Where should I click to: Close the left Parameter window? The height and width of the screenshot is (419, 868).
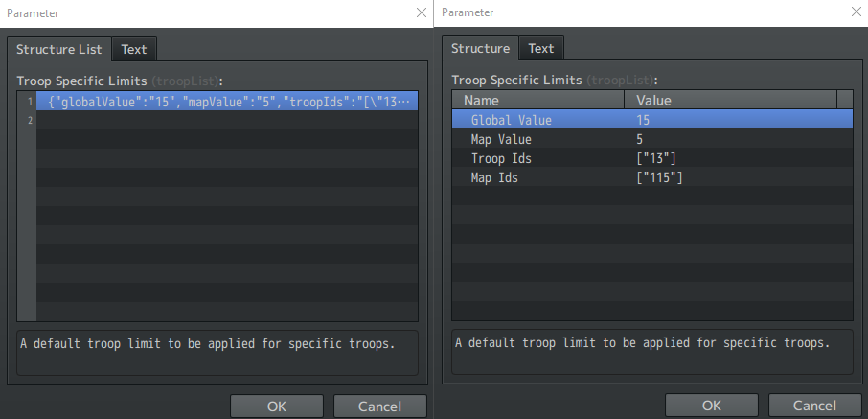[422, 12]
